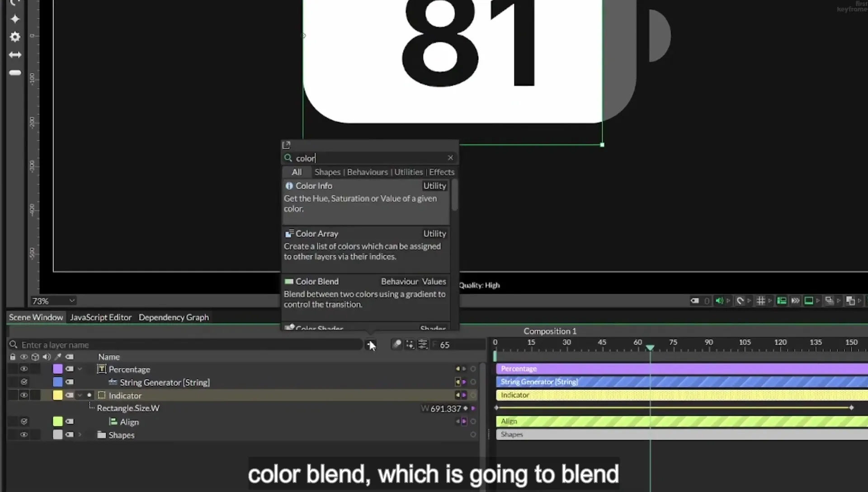Click the tag icon in viewport bar

[695, 301]
